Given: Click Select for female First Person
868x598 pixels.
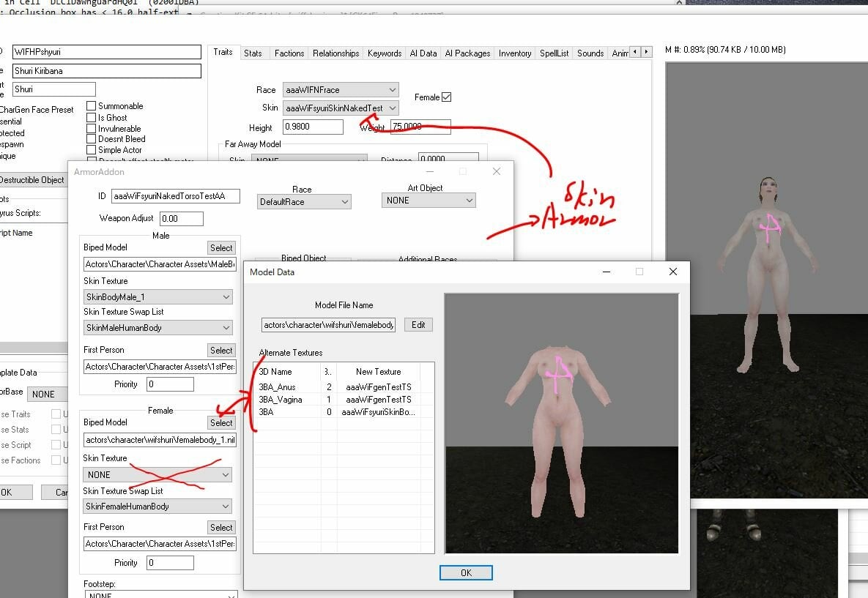Looking at the screenshot, I should click(x=221, y=527).
